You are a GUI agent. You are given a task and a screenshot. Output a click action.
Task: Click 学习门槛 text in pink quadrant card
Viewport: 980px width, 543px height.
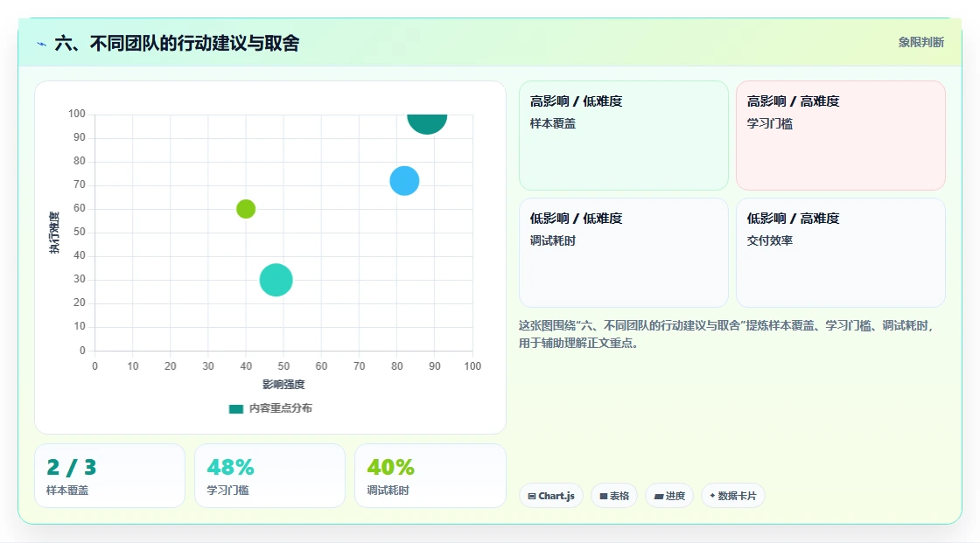click(x=769, y=123)
